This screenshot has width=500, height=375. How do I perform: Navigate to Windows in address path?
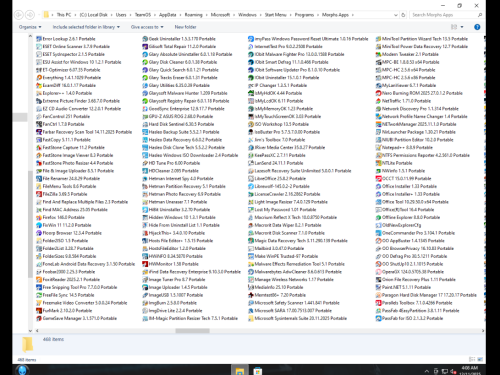pos(247,15)
